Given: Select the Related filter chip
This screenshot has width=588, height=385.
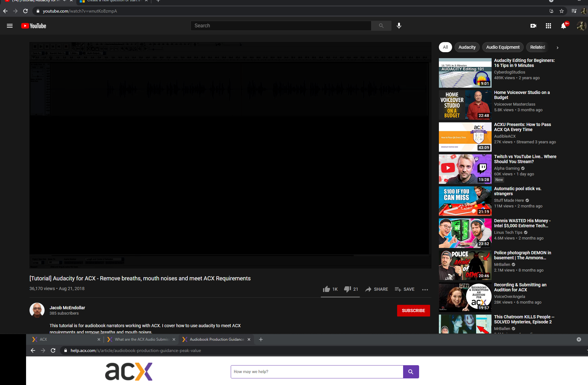Looking at the screenshot, I should tap(538, 47).
